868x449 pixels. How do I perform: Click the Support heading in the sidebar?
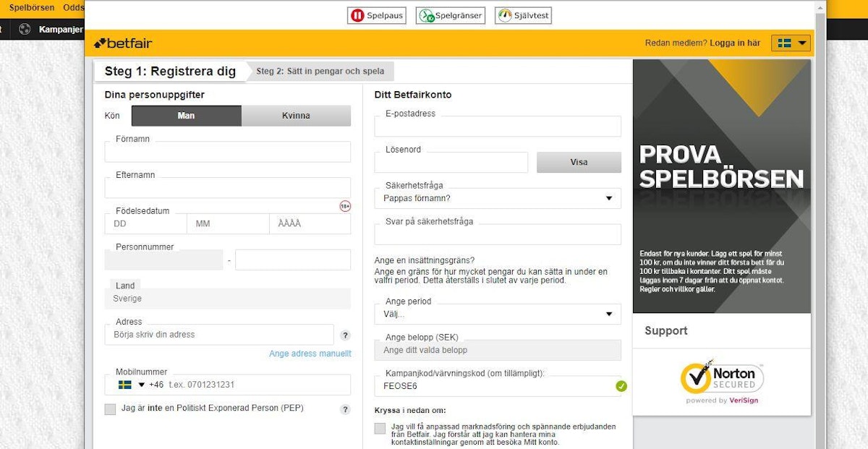(666, 331)
